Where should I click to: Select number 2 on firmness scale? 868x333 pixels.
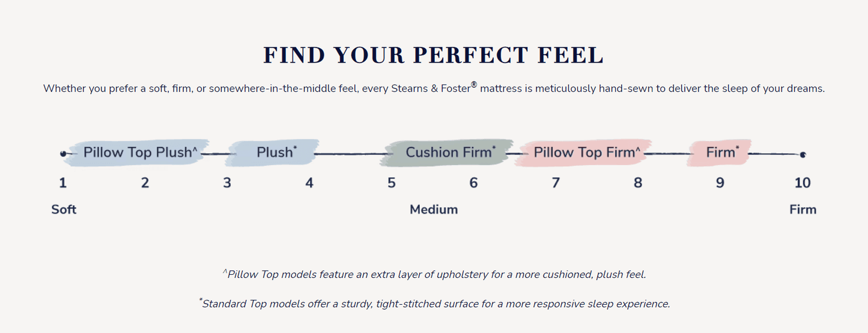[x=145, y=183]
